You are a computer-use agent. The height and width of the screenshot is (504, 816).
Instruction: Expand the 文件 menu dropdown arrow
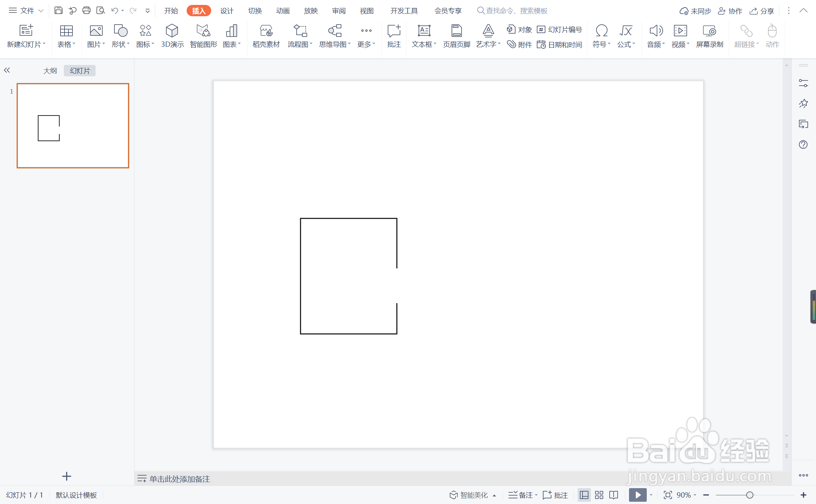point(41,11)
